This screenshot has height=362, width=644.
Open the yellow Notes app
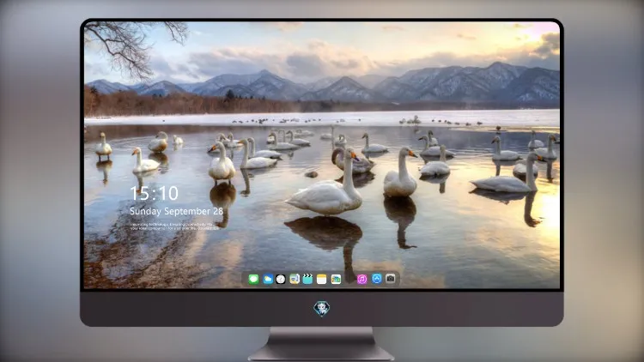coord(322,280)
